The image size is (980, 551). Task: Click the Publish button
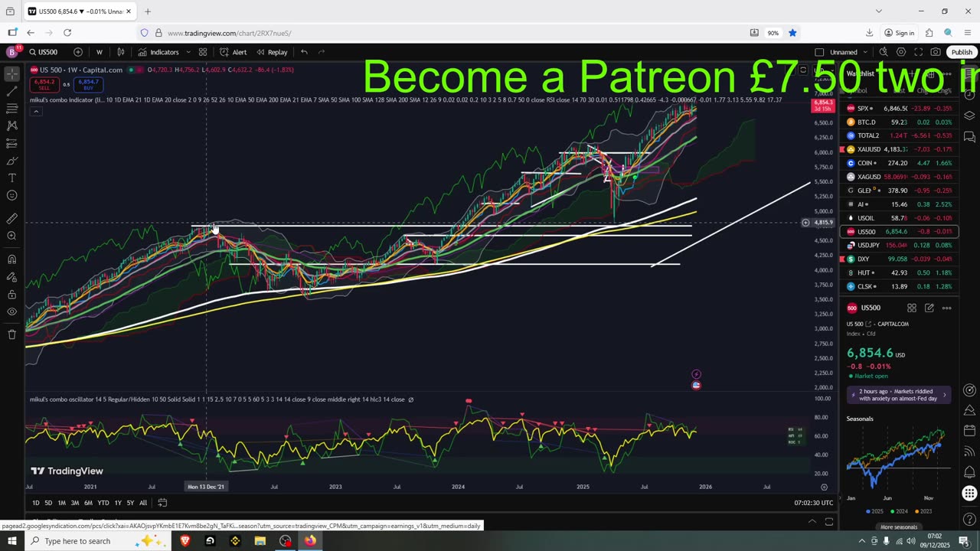click(962, 52)
